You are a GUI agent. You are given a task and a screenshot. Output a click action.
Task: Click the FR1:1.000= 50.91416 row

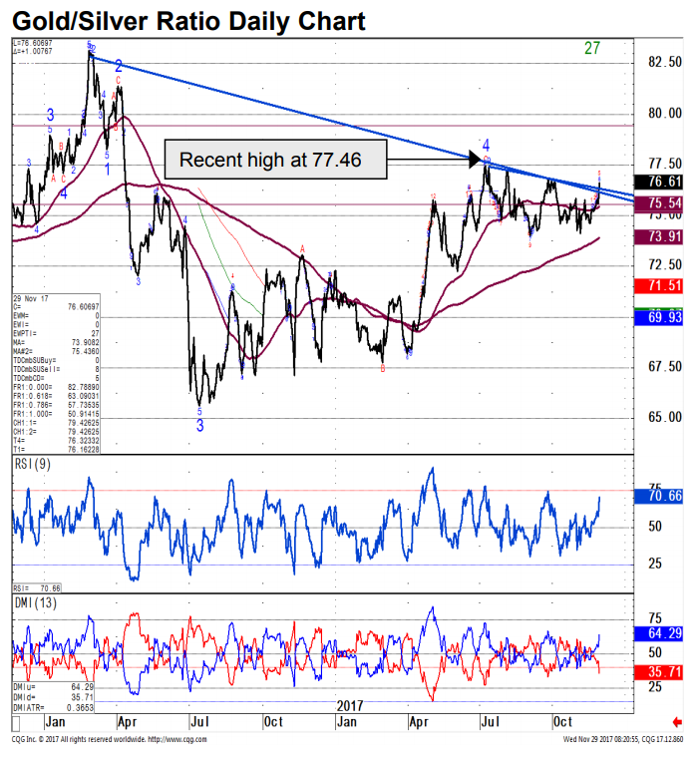56,414
